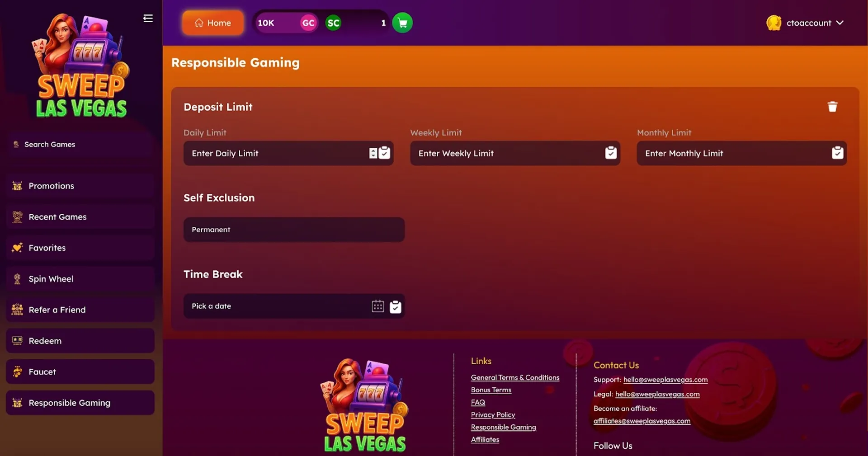The height and width of the screenshot is (456, 868).
Task: Confirm the Time Break date checkmark
Action: pyautogui.click(x=396, y=307)
